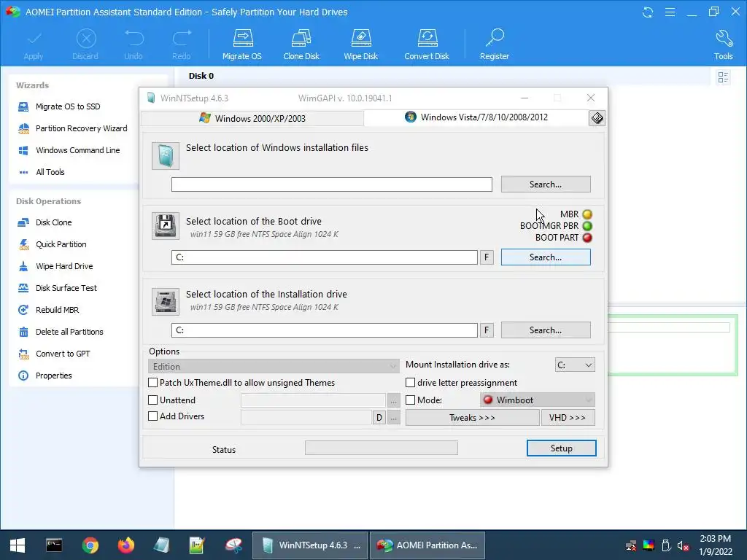Click F button beside Installation drive path
747x560 pixels.
coord(487,330)
